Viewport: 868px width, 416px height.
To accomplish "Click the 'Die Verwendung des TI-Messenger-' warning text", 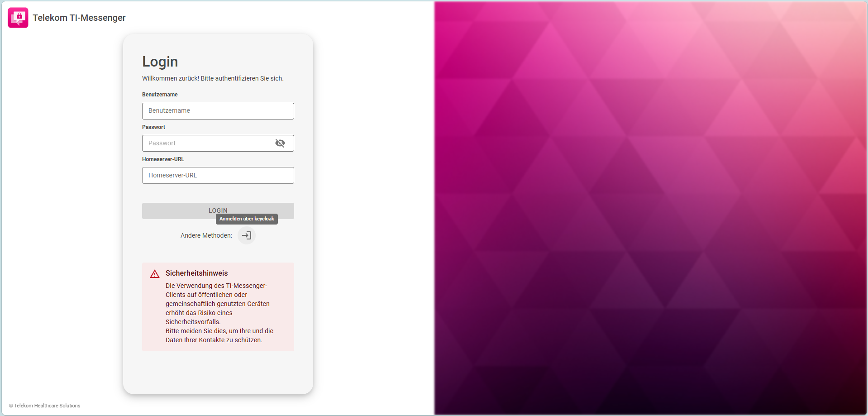I will 216,286.
